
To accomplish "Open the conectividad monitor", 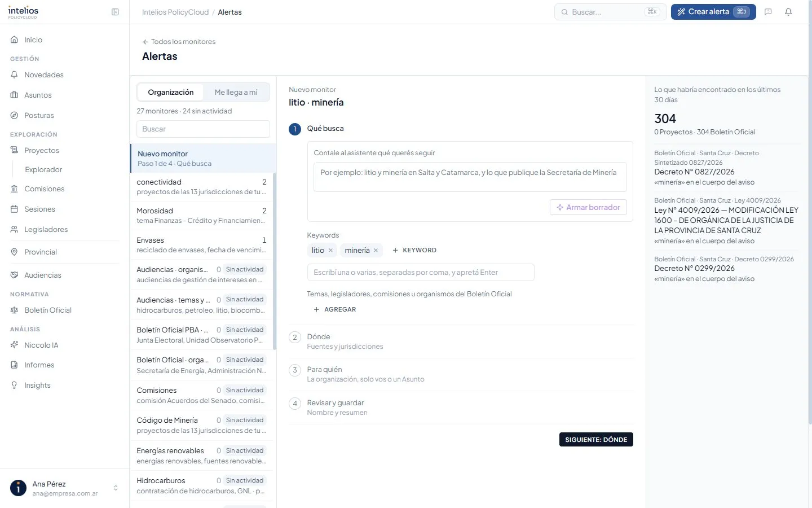I will click(x=201, y=187).
